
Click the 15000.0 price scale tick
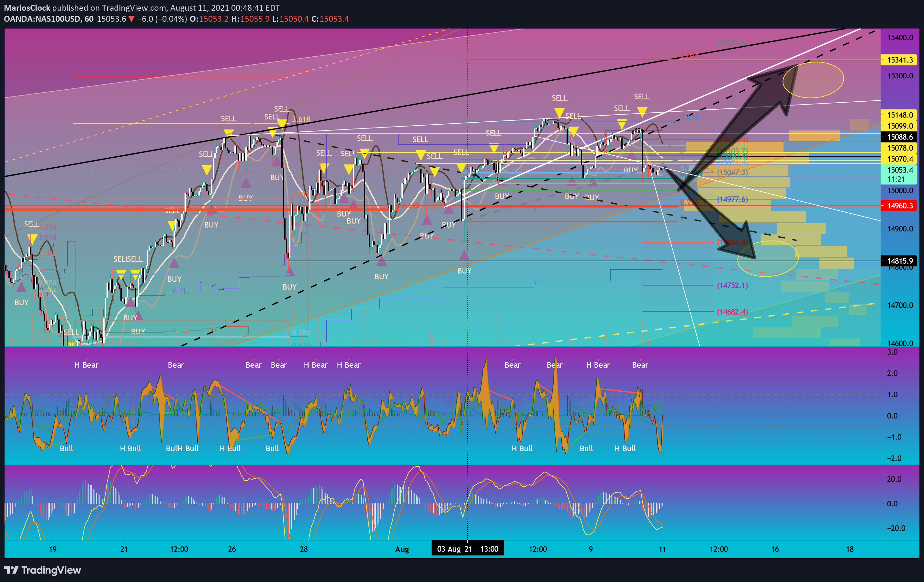point(900,191)
